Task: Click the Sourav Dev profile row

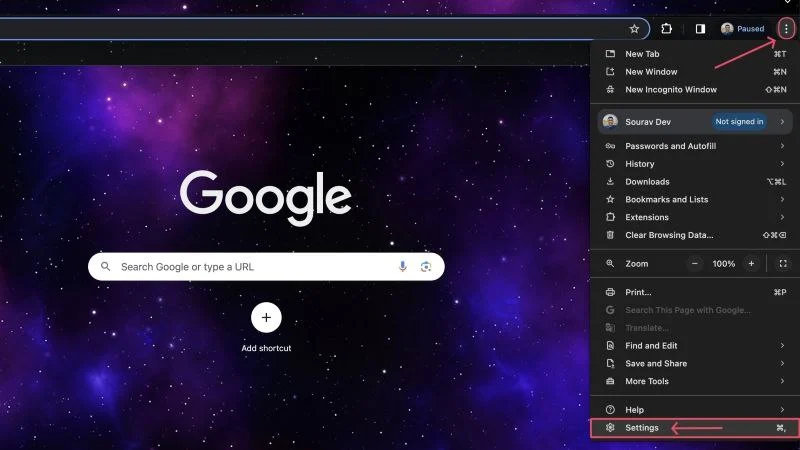Action: 695,121
